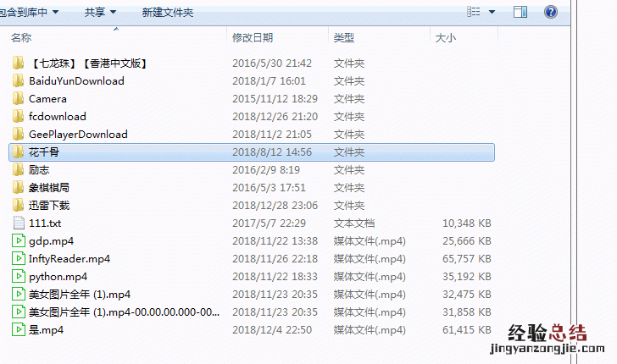Select the python.mp4 file name
The width and height of the screenshot is (617, 364).
pyautogui.click(x=58, y=277)
